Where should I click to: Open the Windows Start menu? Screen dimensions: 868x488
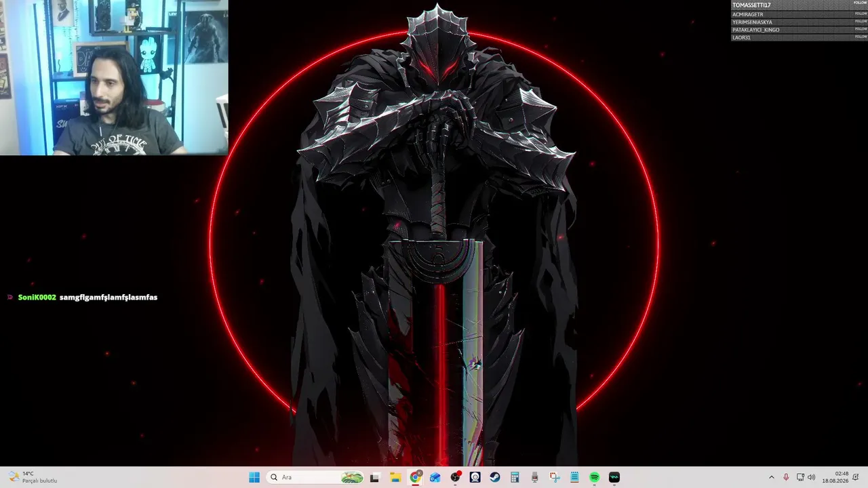tap(254, 477)
